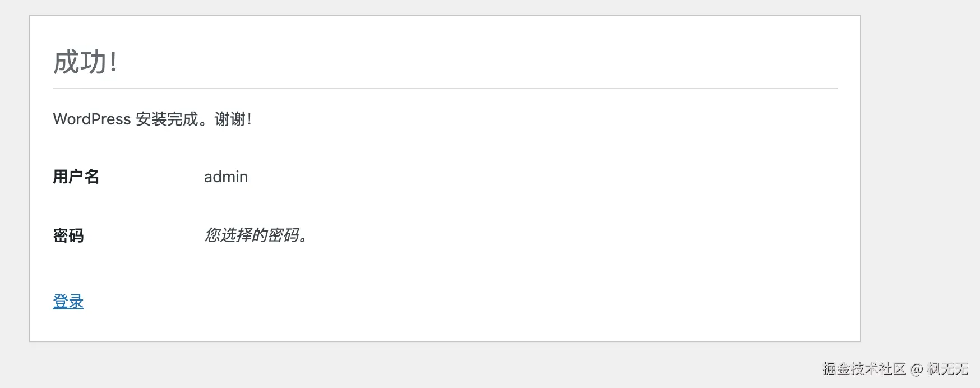980x388 pixels.
Task: Click the @ symbol in the watermark
Action: [917, 369]
